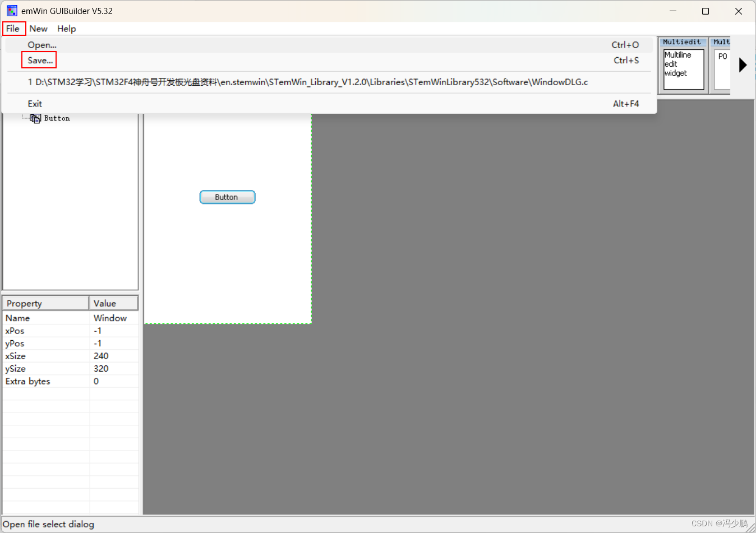Click the emWin GUIBuilder title bar icon
Viewport: 756px width, 533px height.
click(x=12, y=10)
